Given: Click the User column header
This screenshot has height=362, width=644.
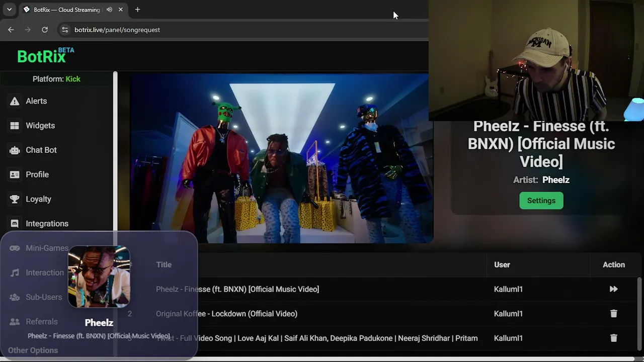Looking at the screenshot, I should [x=502, y=265].
